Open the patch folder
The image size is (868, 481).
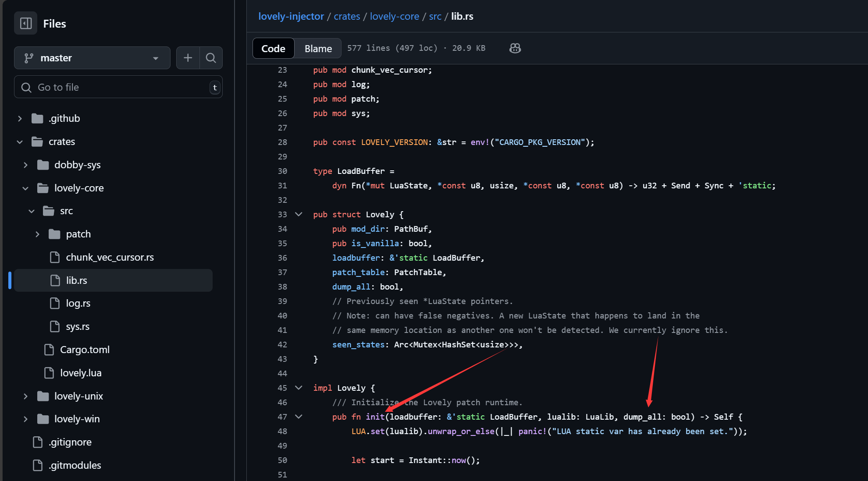(78, 234)
